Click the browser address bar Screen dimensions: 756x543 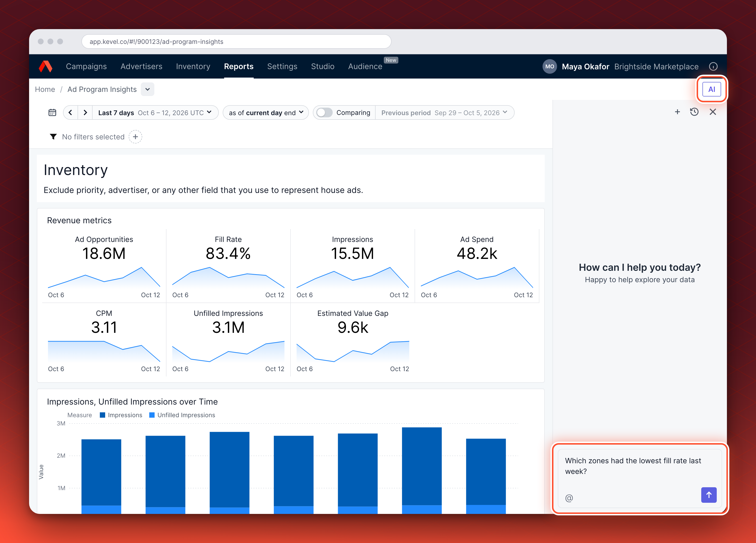(x=236, y=42)
